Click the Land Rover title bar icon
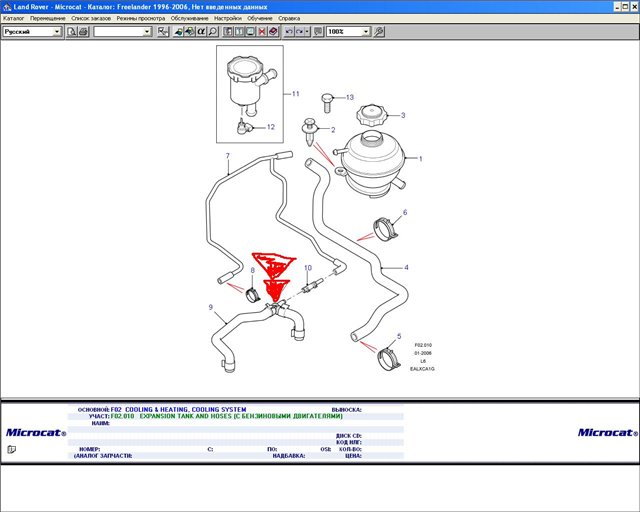 (7, 7)
